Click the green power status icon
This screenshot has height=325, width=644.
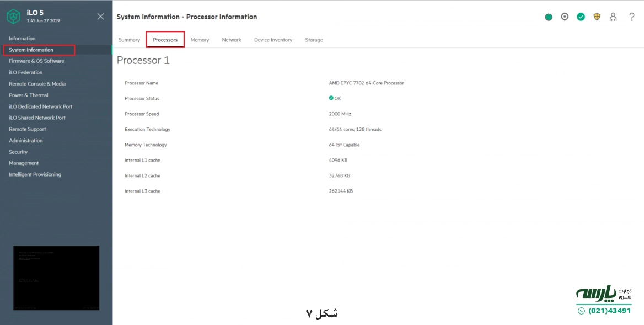[549, 17]
